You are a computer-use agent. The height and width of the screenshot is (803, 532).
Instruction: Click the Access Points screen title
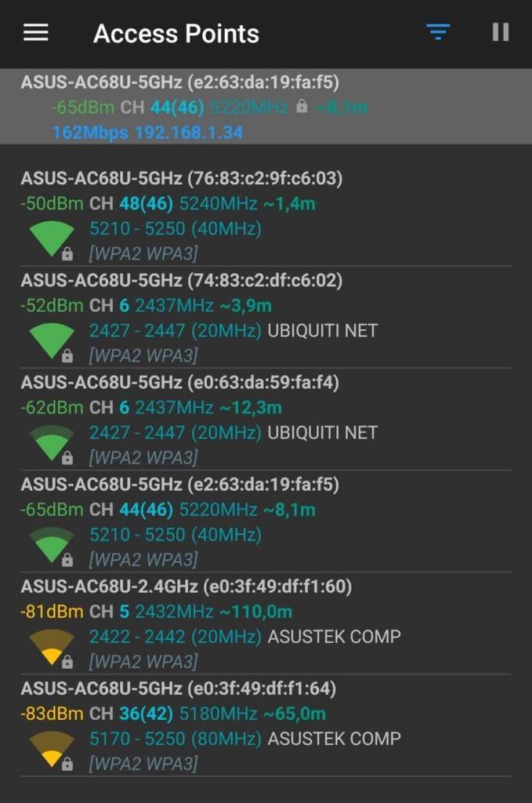176,33
